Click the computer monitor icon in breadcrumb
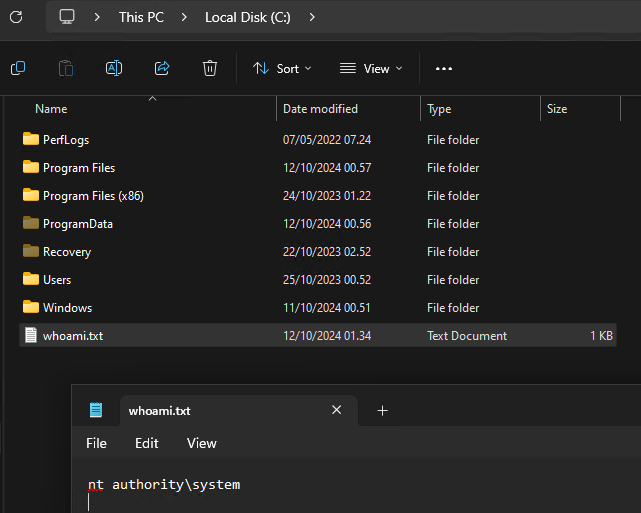This screenshot has width=641, height=513. 67,17
